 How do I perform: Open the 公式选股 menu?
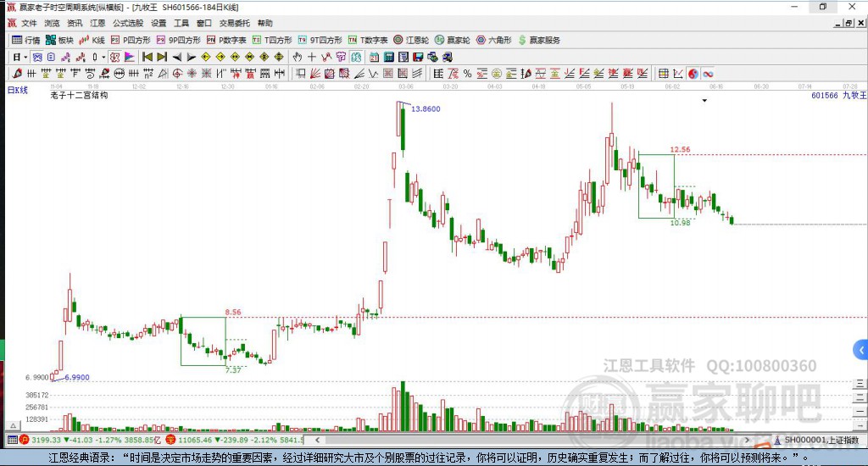coord(128,23)
